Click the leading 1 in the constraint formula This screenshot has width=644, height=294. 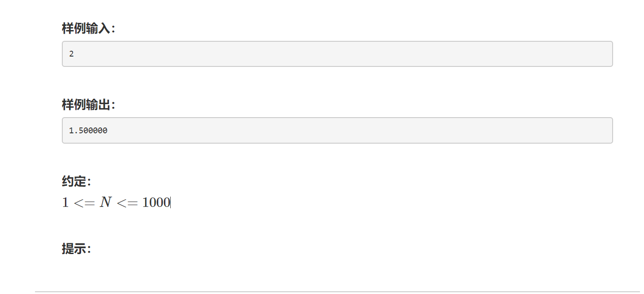point(65,202)
